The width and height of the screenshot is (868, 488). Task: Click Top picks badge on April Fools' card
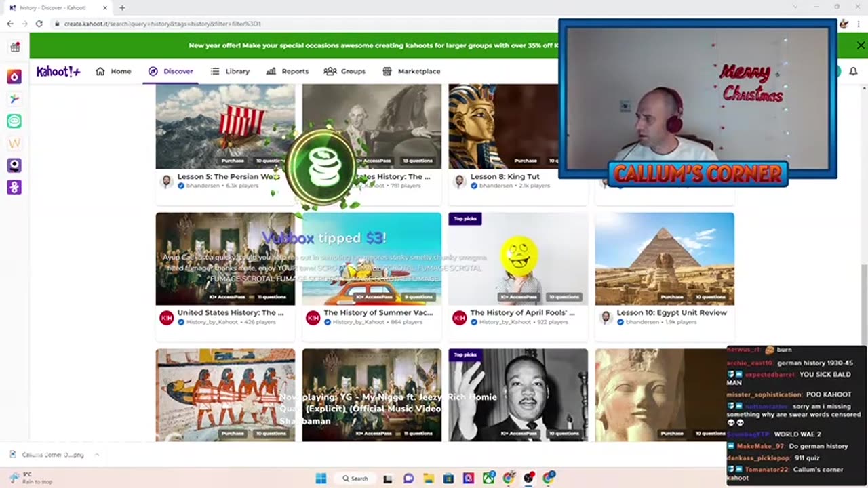click(465, 219)
